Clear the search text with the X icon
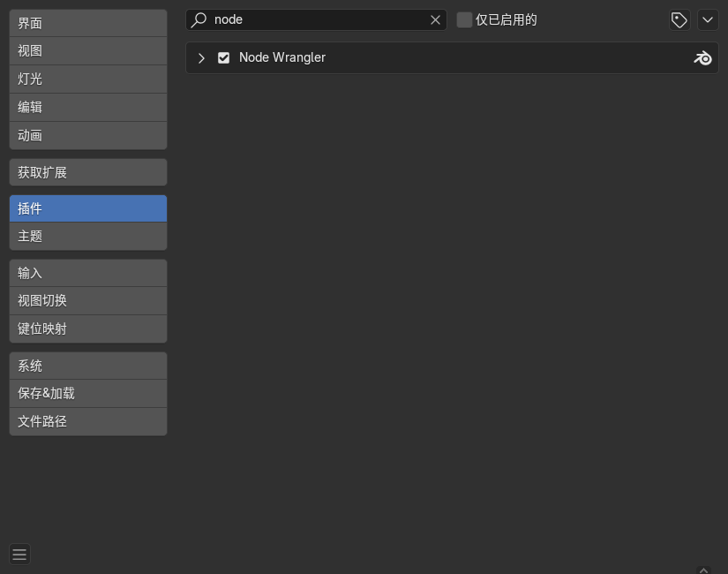This screenshot has height=574, width=728. click(x=435, y=19)
